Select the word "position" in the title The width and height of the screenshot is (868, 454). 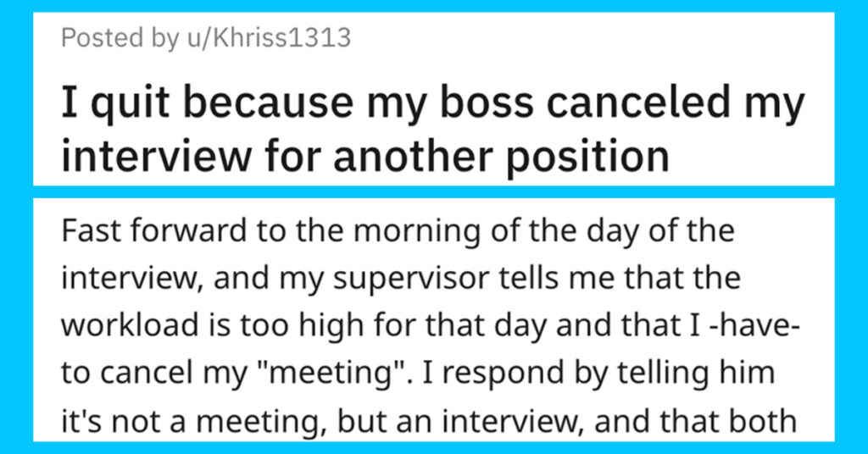(x=588, y=156)
